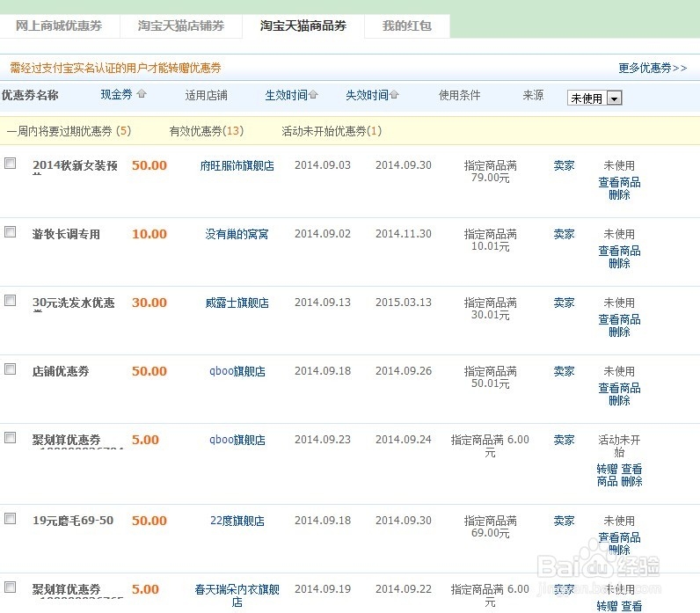Screen dimensions: 700x613
Task: Switch to 淘宝天猫店铺券 tab
Action: [181, 26]
